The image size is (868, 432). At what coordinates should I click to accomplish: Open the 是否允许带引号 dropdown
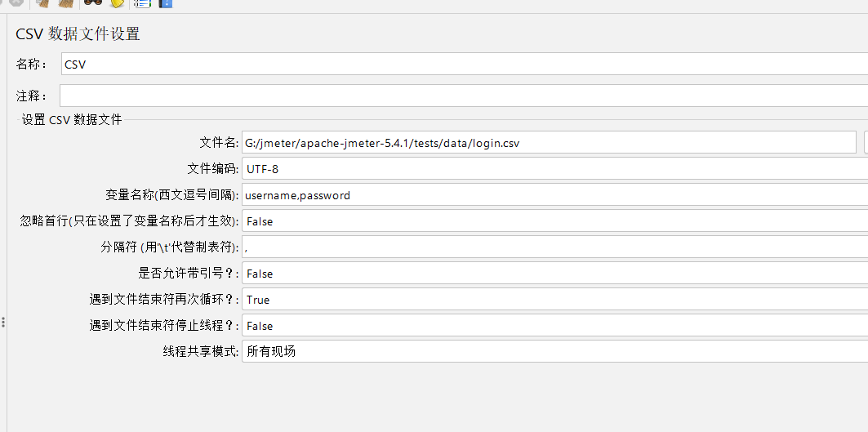(x=554, y=274)
